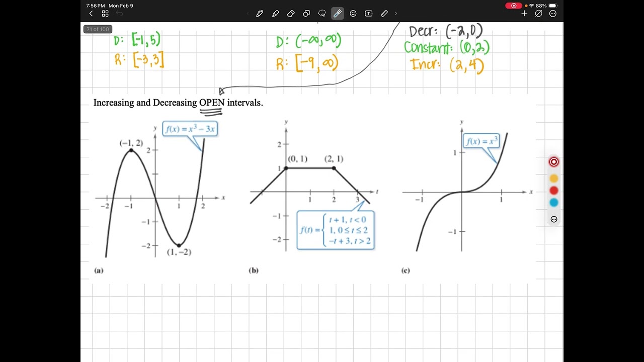The image size is (644, 362).
Task: Toggle the read-only mode slashed-circle icon
Action: click(x=538, y=14)
